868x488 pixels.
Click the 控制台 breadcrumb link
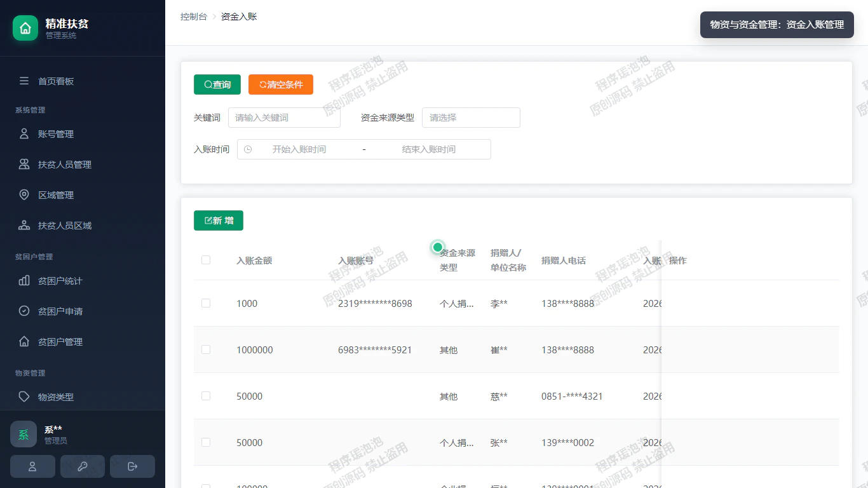pos(194,17)
